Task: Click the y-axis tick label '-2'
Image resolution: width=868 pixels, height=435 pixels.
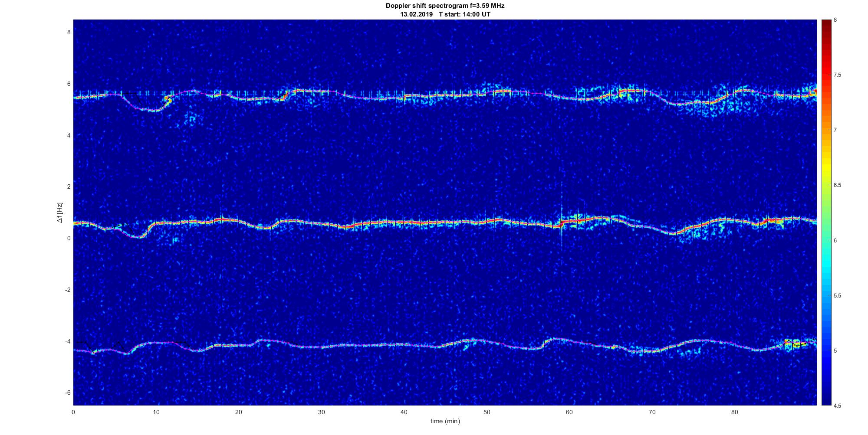Action: pyautogui.click(x=68, y=290)
